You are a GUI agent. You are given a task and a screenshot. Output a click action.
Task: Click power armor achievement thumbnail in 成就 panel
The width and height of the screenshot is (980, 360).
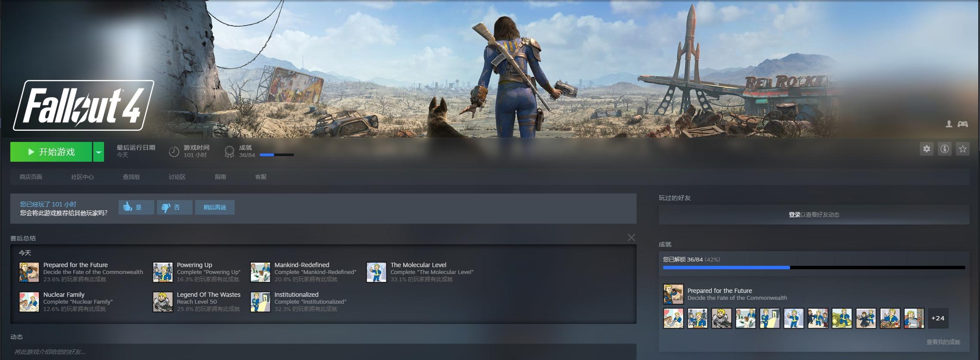722,318
